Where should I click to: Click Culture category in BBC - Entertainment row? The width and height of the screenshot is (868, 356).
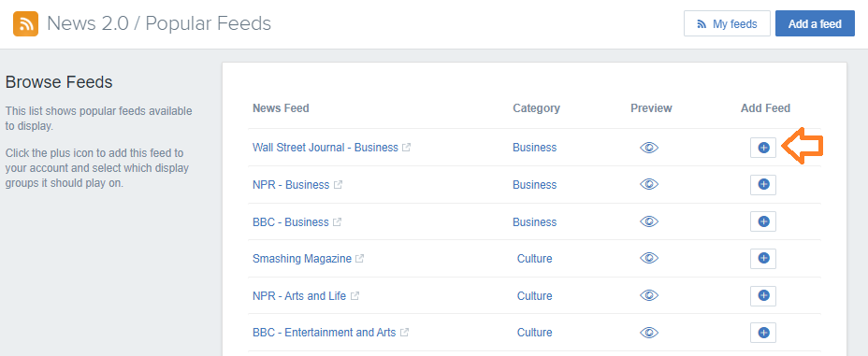pos(534,333)
